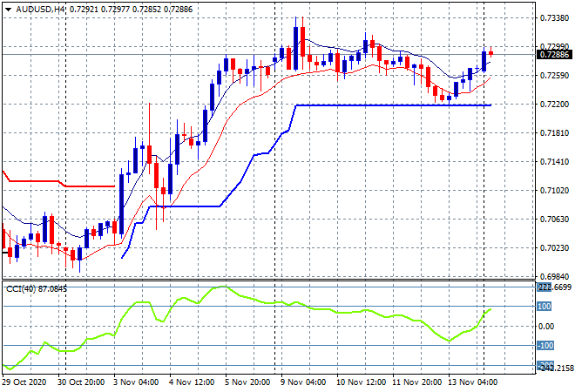This screenshot has height=392, width=575.
Task: Click the CCI 100 level label
Action: (545, 306)
